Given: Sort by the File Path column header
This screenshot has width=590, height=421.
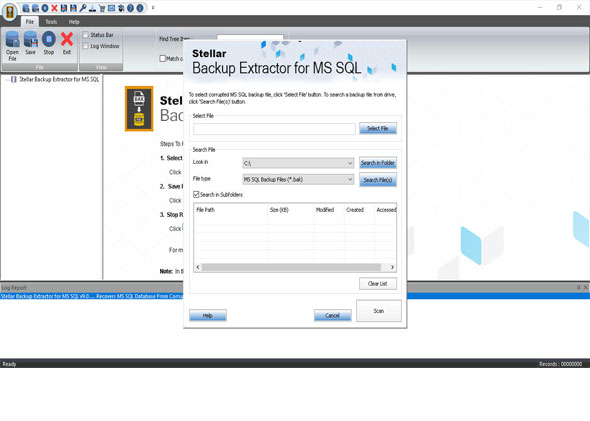Looking at the screenshot, I should pos(231,210).
